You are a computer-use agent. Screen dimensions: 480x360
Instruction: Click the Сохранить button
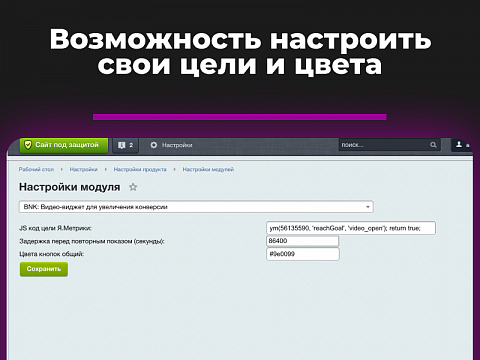(x=44, y=269)
